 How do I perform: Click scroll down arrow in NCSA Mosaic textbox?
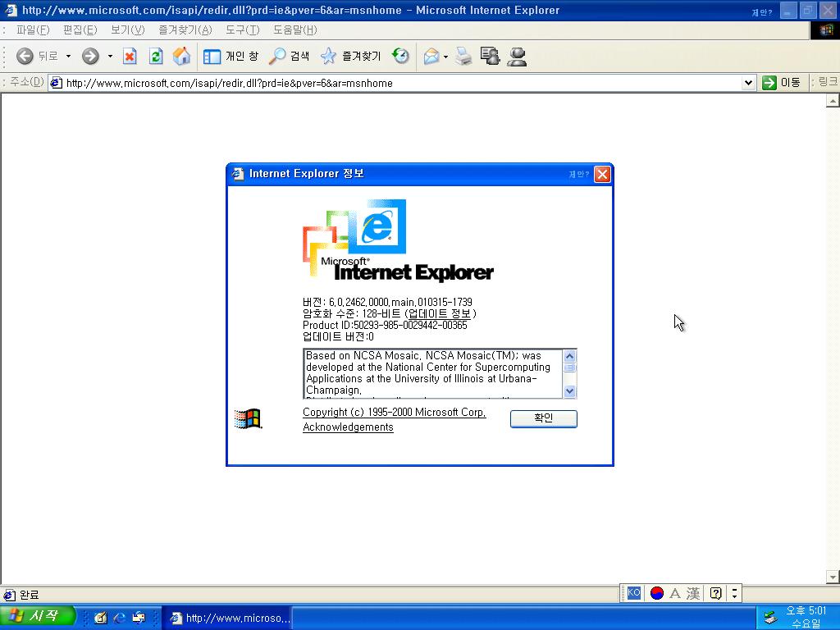(569, 391)
